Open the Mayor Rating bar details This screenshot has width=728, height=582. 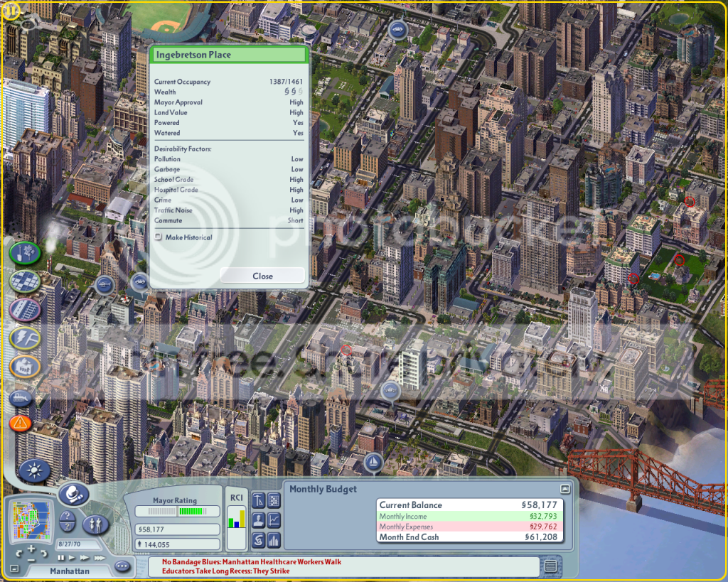point(177,512)
